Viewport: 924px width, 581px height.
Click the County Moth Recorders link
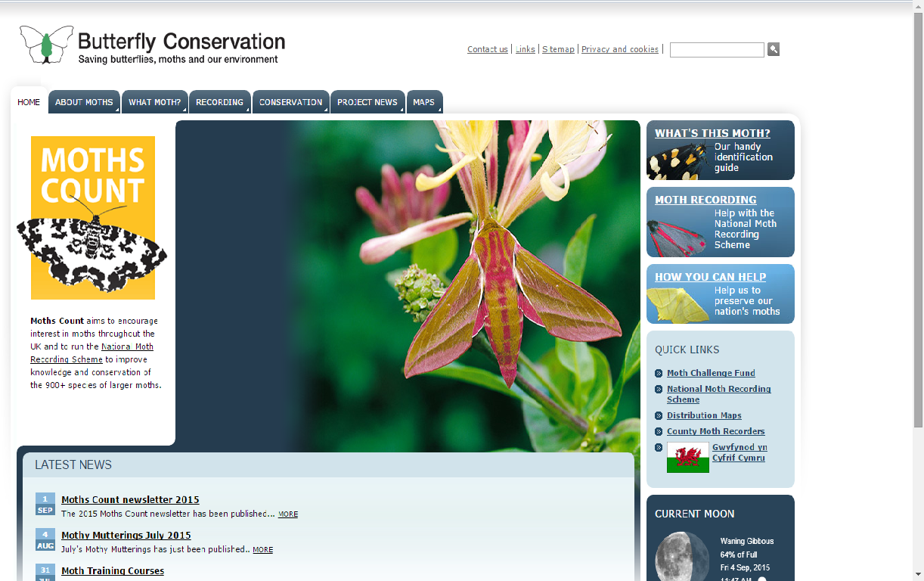pos(715,431)
